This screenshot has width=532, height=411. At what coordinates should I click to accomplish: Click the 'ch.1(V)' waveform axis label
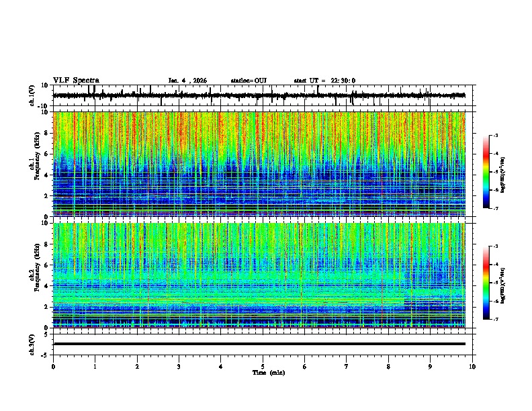[32, 95]
